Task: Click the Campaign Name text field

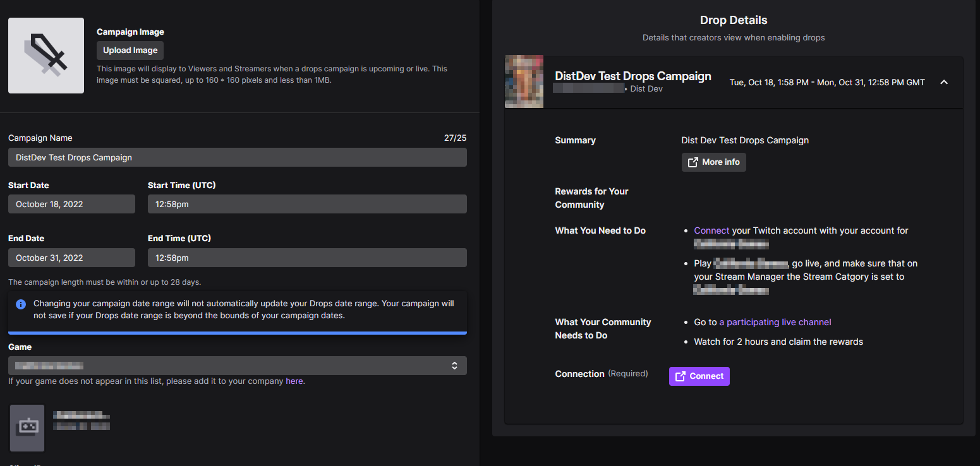Action: coord(237,157)
